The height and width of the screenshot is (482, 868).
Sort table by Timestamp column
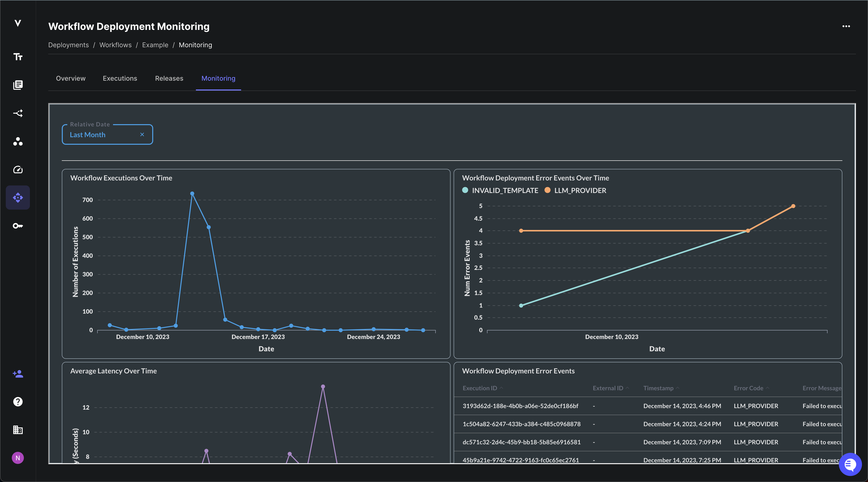pos(659,388)
